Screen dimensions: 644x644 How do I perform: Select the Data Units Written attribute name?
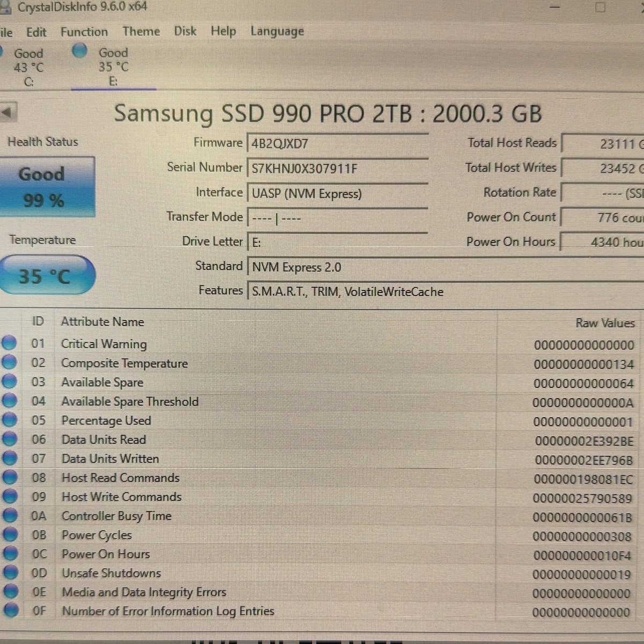pos(110,459)
